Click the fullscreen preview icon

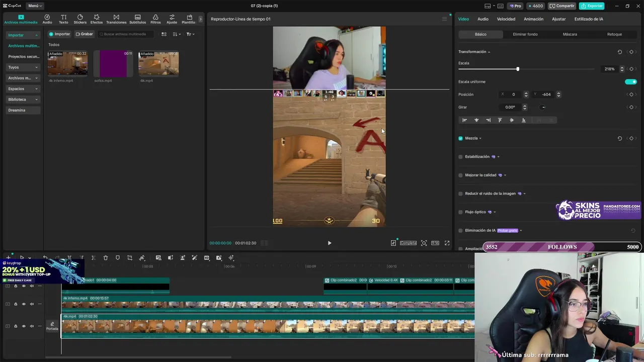(x=447, y=243)
